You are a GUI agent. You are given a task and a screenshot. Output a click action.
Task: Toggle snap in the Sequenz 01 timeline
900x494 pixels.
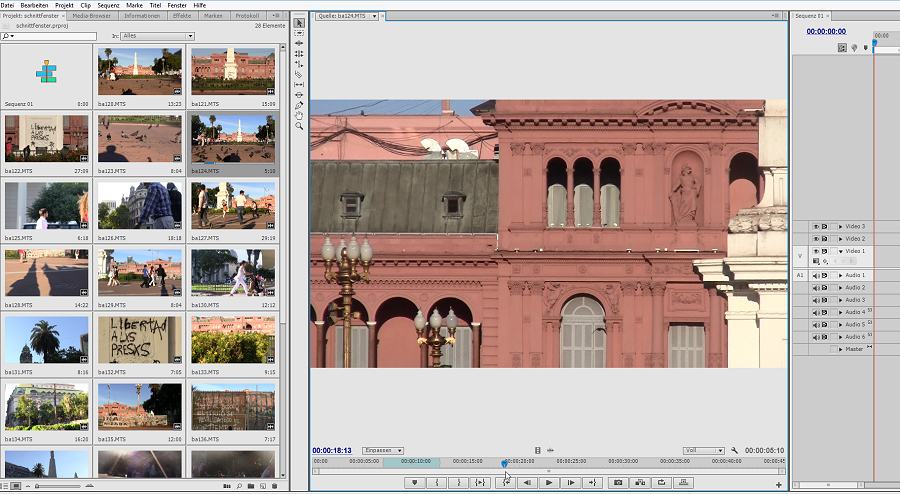(x=842, y=48)
